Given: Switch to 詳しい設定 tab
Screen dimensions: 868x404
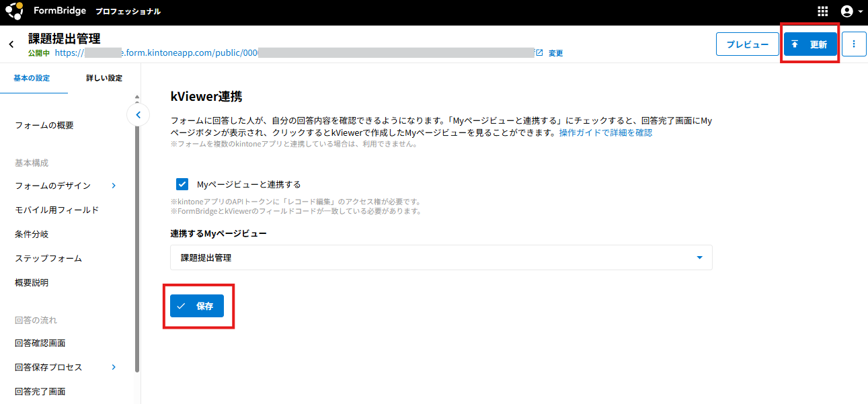Looking at the screenshot, I should [x=104, y=78].
